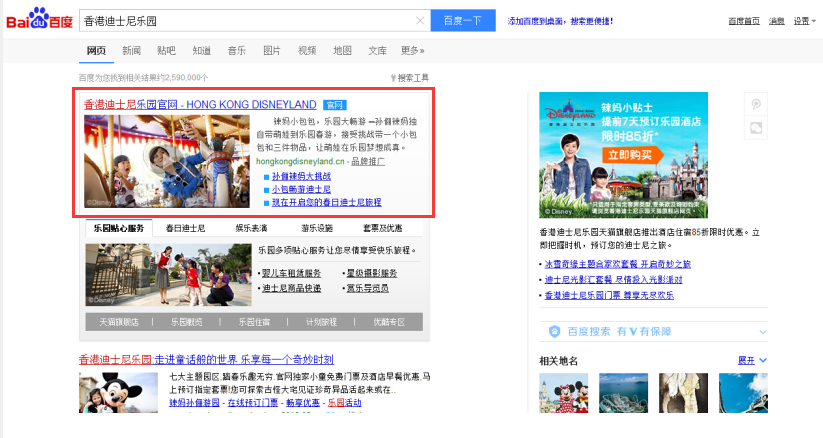The width and height of the screenshot is (823, 438).
Task: Open the 婴儿车租赁服务 link
Action: click(x=291, y=273)
